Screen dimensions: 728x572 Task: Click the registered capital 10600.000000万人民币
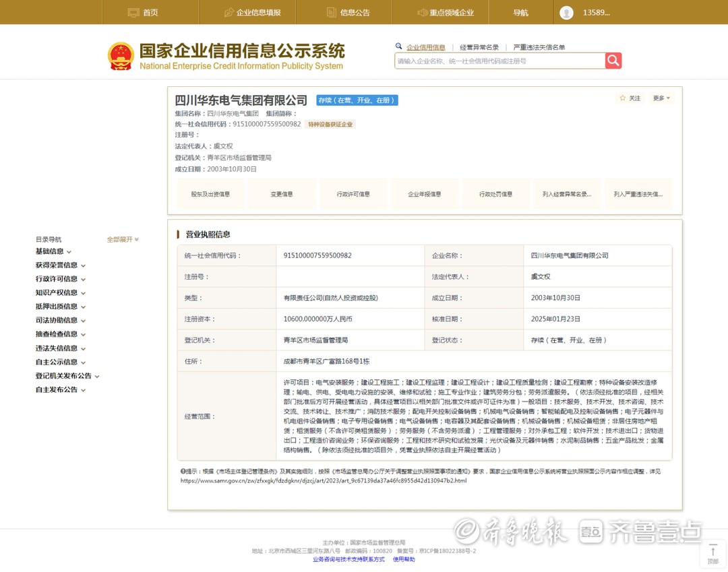pos(318,319)
